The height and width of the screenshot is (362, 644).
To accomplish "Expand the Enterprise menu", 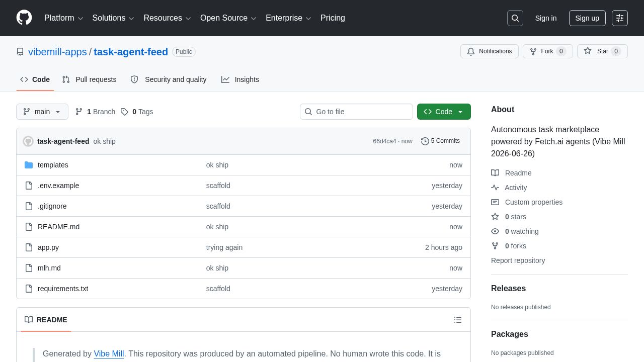I will 288,18.
